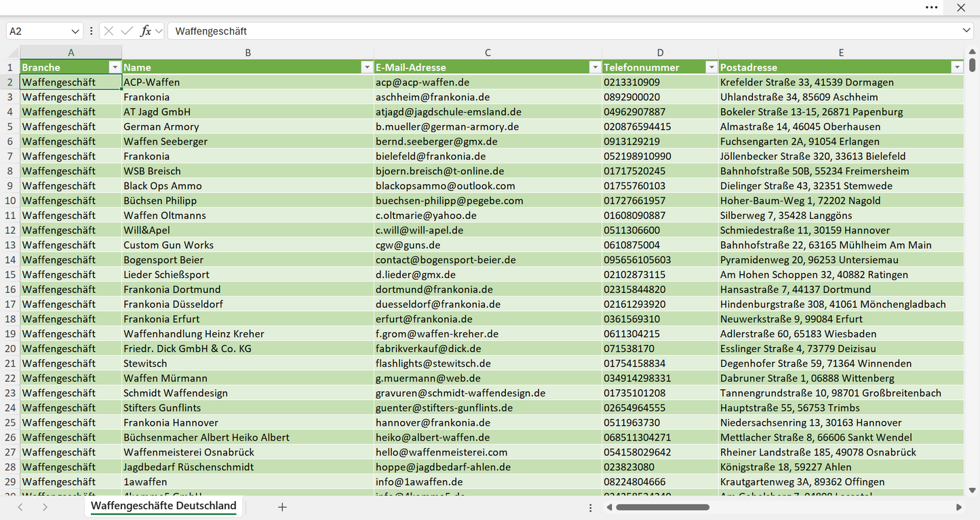980x520 pixels.
Task: Select row 5 header
Action: pyautogui.click(x=10, y=127)
